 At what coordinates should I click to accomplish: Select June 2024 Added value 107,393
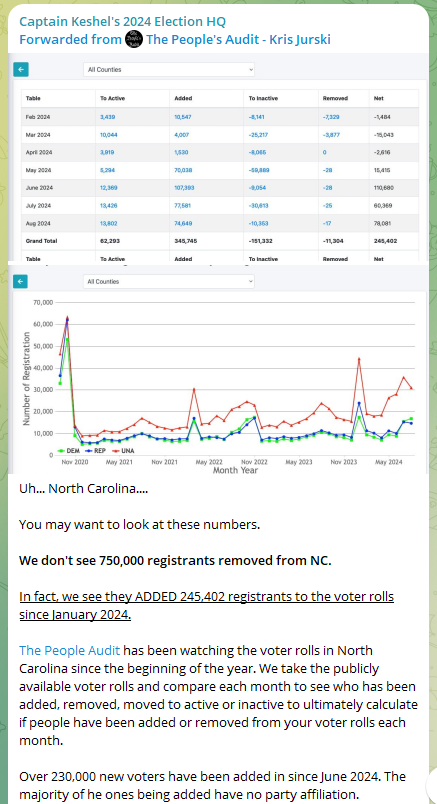[x=185, y=188]
